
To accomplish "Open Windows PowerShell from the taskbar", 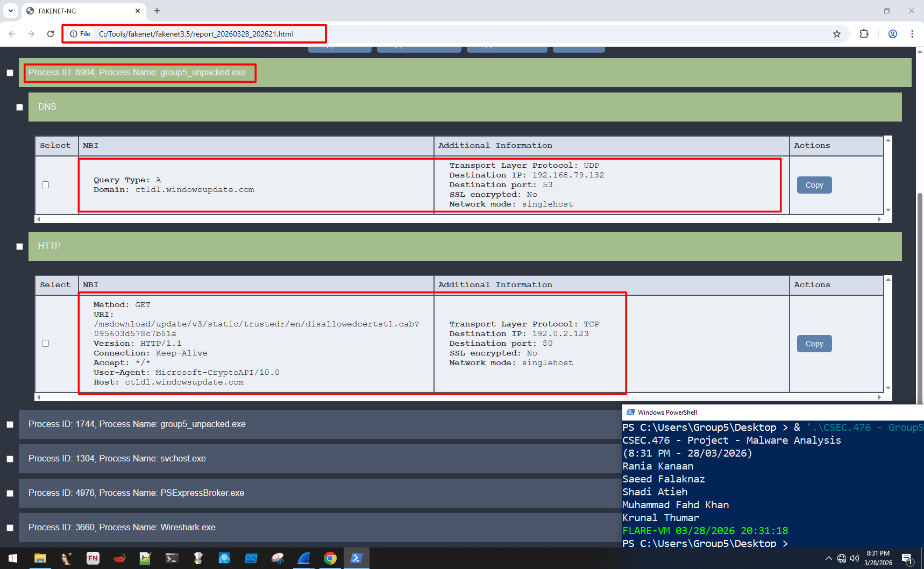I will coord(357,558).
